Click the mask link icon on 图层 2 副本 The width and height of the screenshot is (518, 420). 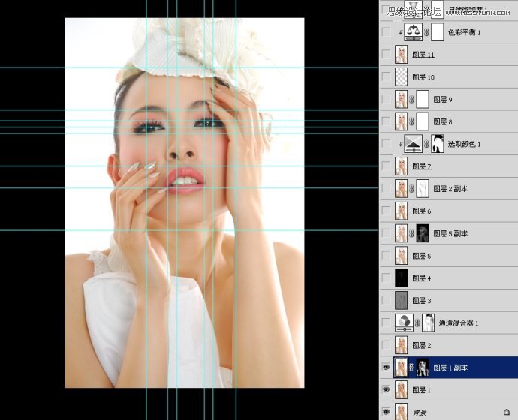point(411,189)
